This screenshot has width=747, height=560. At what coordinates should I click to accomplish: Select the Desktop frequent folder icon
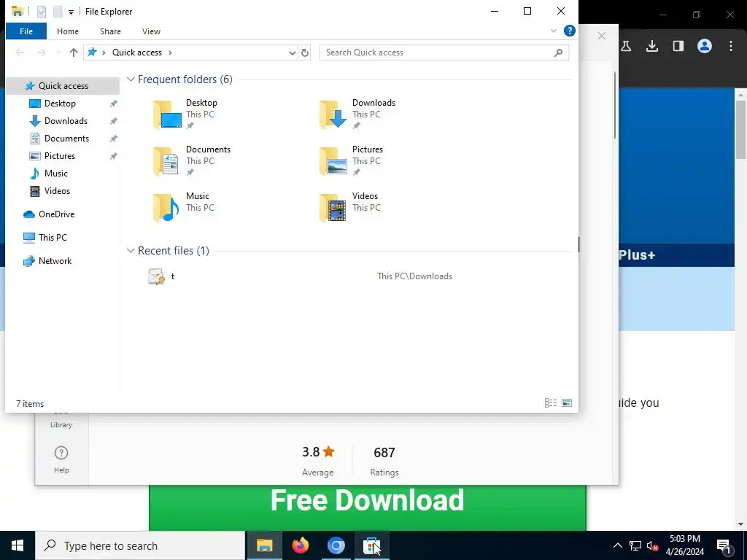point(167,114)
